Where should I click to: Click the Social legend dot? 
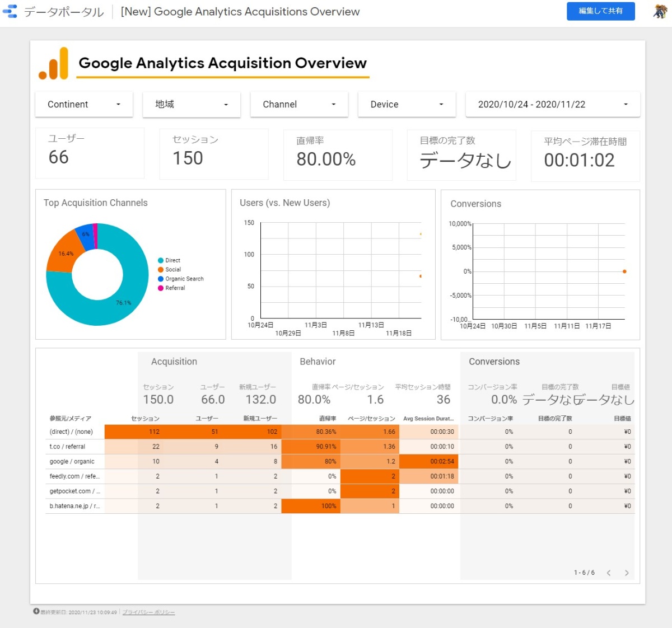click(161, 270)
